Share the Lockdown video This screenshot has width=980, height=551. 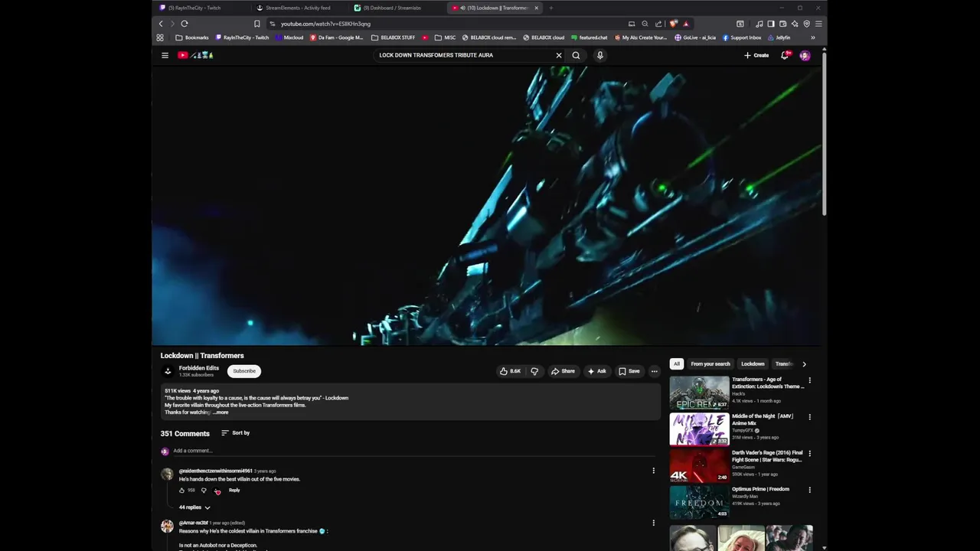coord(563,371)
